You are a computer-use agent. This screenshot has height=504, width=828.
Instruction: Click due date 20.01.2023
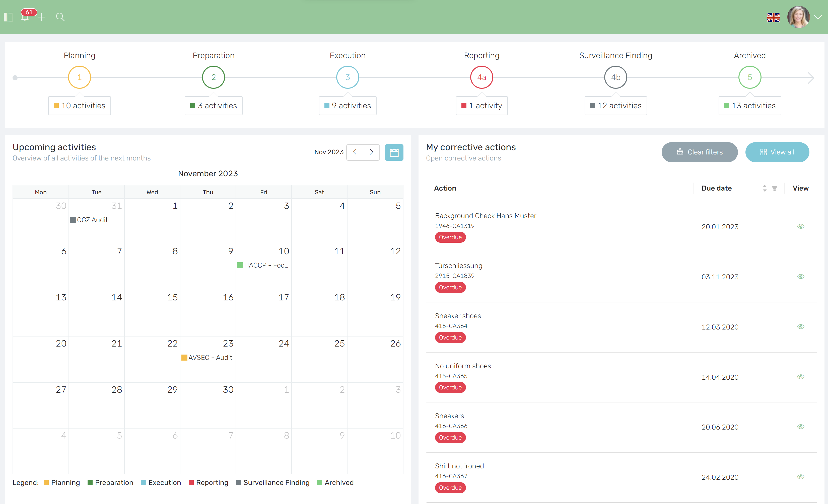[x=720, y=227]
